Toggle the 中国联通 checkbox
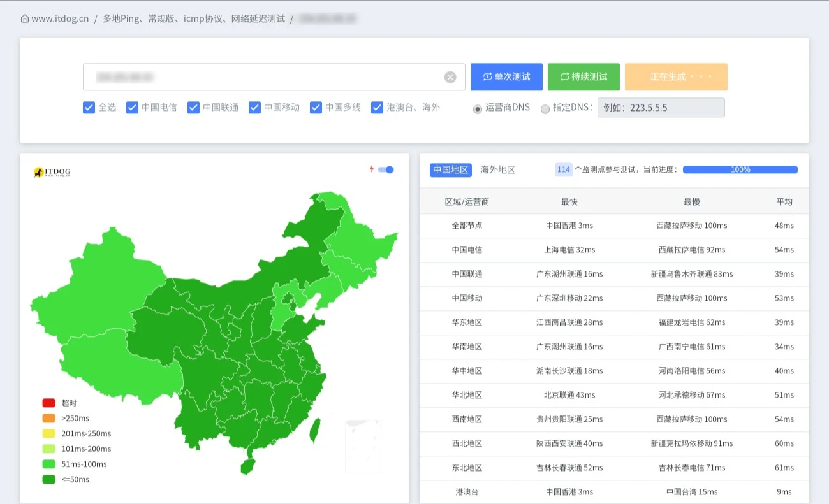829x504 pixels. pos(194,108)
